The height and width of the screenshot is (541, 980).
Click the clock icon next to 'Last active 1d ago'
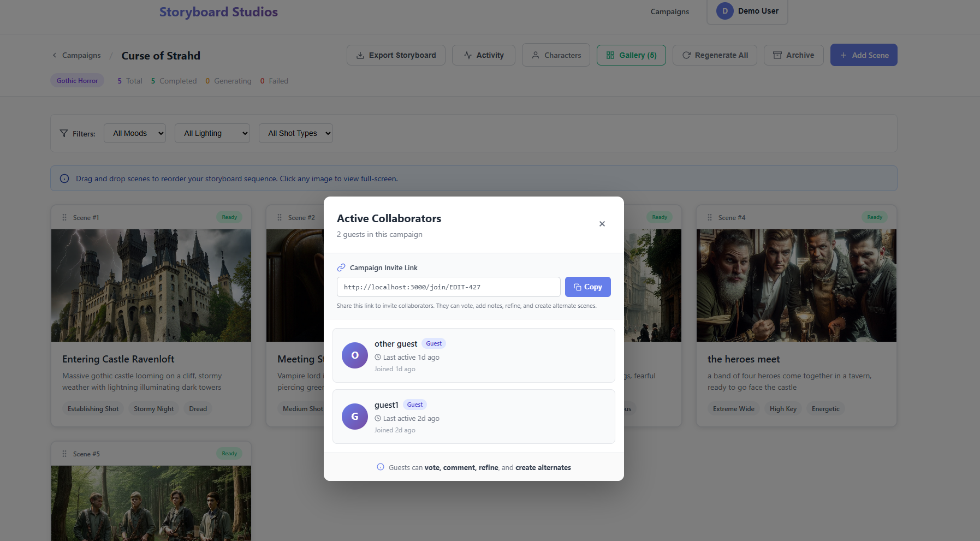[378, 357]
